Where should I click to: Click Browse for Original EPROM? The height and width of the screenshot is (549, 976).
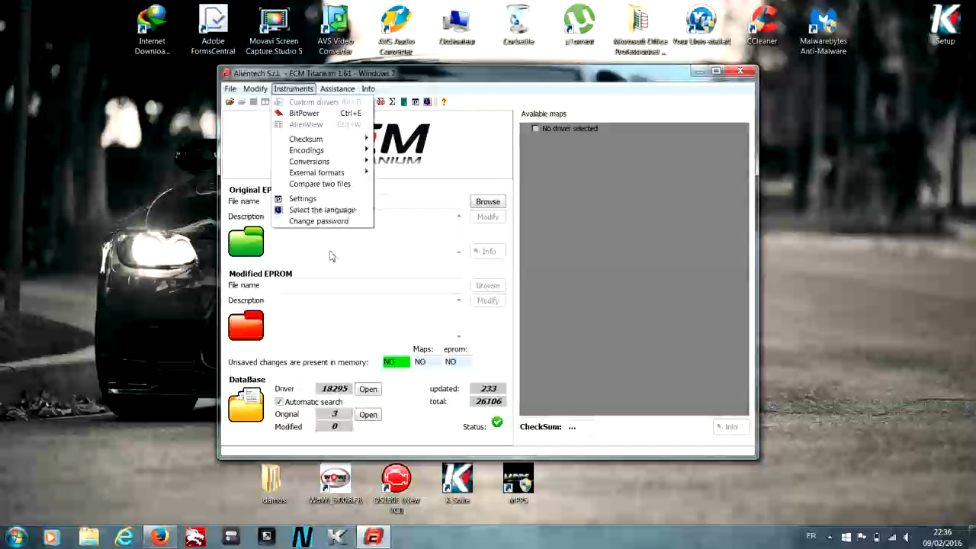point(487,202)
